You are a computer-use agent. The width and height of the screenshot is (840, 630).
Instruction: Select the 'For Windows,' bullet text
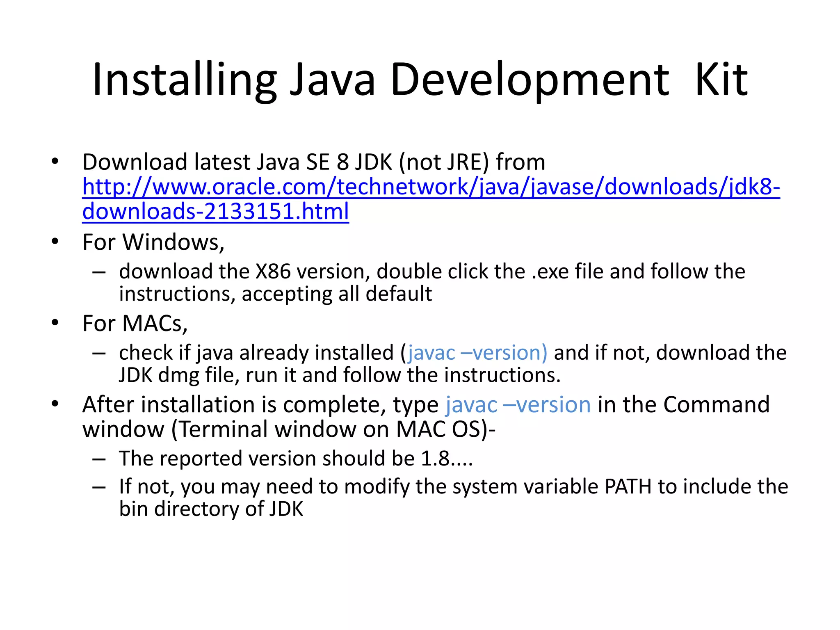point(153,242)
